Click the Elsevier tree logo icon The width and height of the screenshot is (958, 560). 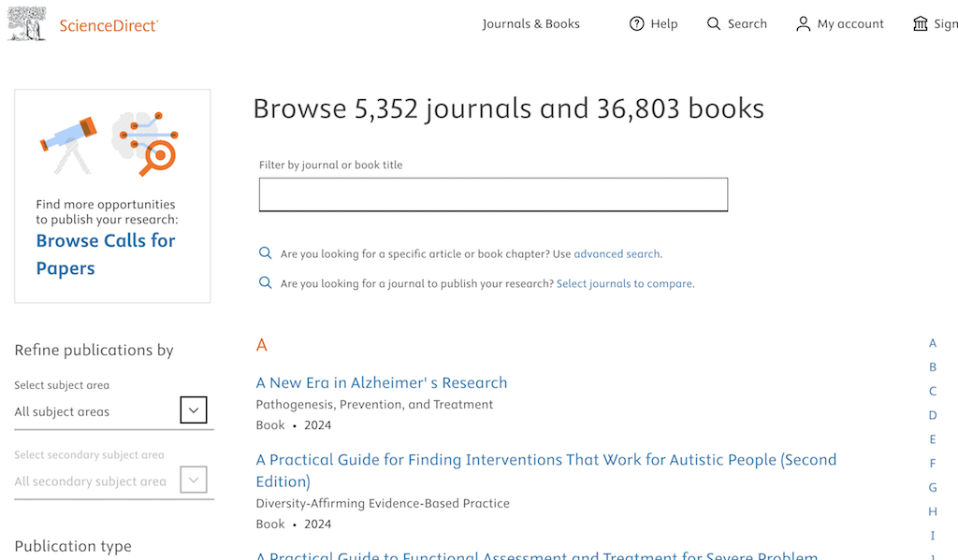point(27,23)
